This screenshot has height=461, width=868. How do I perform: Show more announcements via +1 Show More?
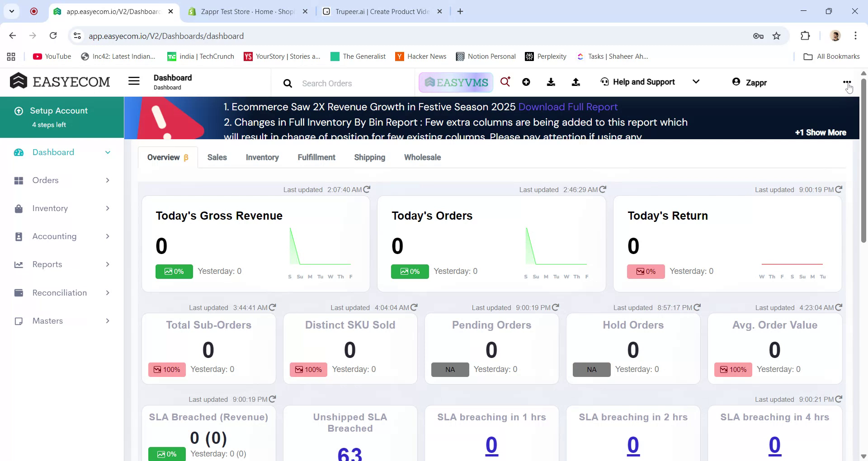tap(821, 132)
